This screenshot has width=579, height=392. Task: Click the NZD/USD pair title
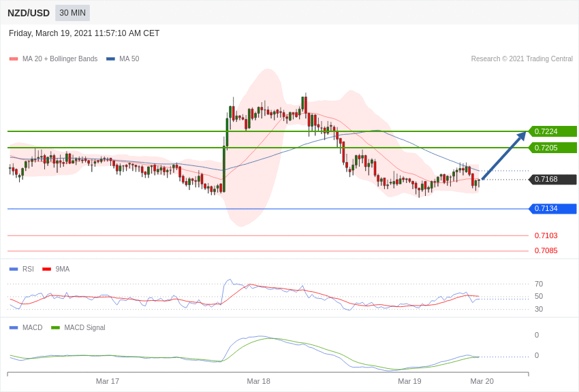pyautogui.click(x=29, y=14)
